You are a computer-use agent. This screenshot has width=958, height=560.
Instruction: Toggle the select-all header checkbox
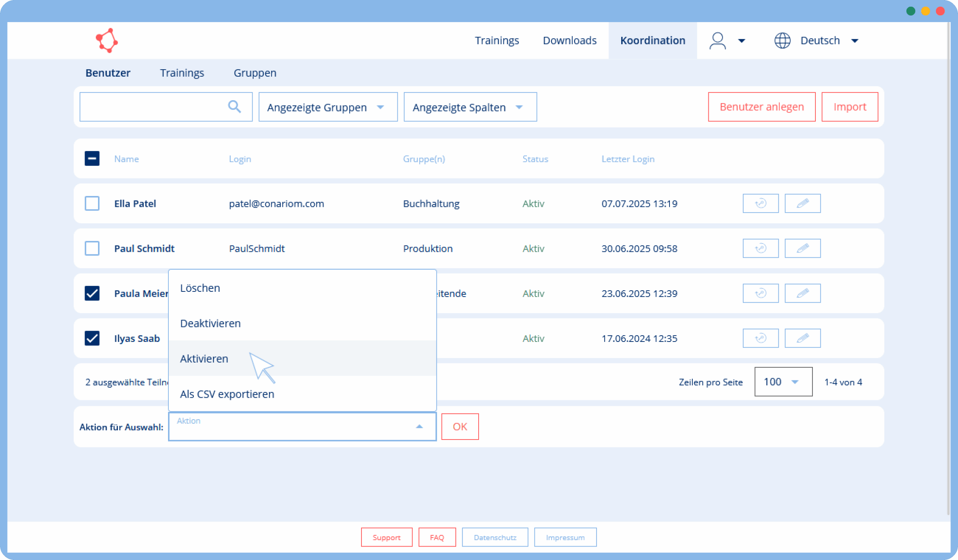pos(92,159)
